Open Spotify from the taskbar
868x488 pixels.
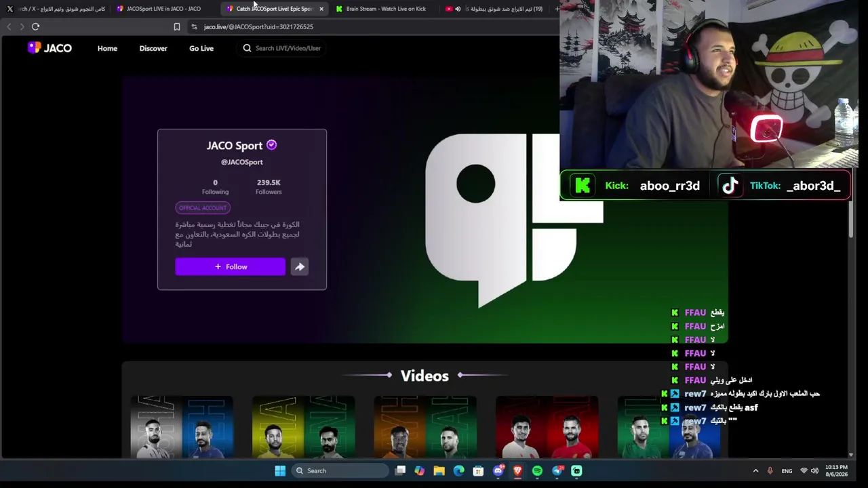[x=537, y=471]
